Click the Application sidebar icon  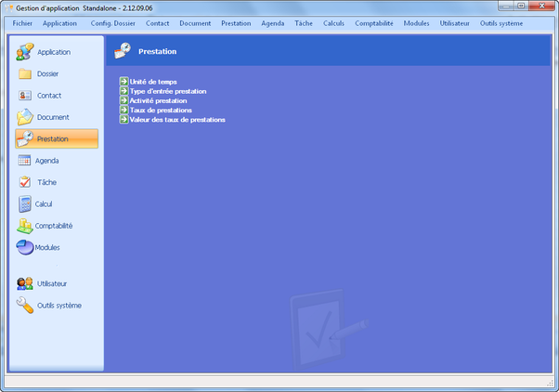point(25,52)
